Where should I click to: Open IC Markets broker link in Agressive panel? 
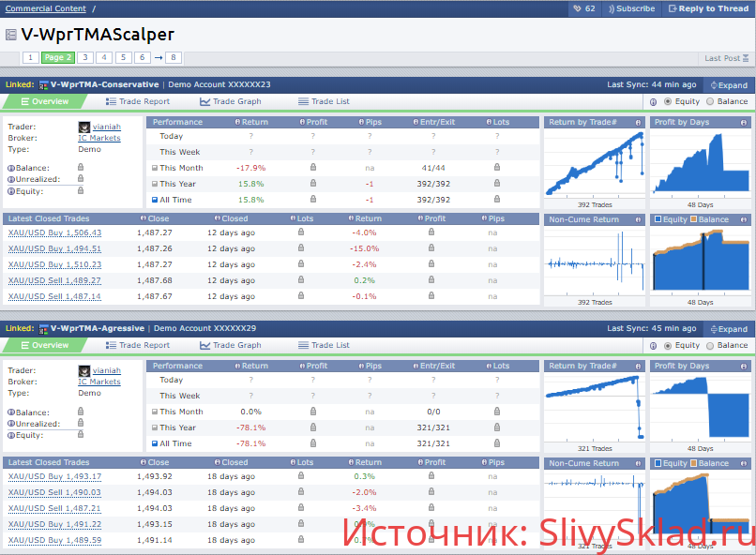(99, 382)
